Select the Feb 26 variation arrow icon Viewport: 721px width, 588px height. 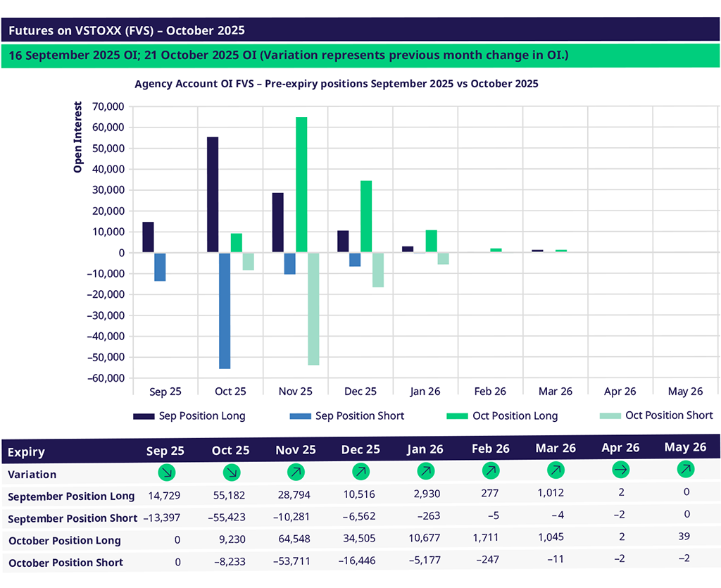(x=490, y=470)
